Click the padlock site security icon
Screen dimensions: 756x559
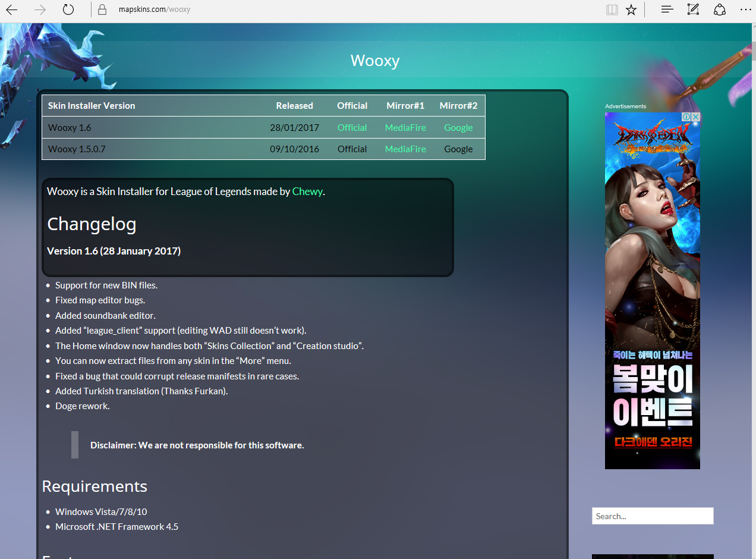[x=102, y=10]
